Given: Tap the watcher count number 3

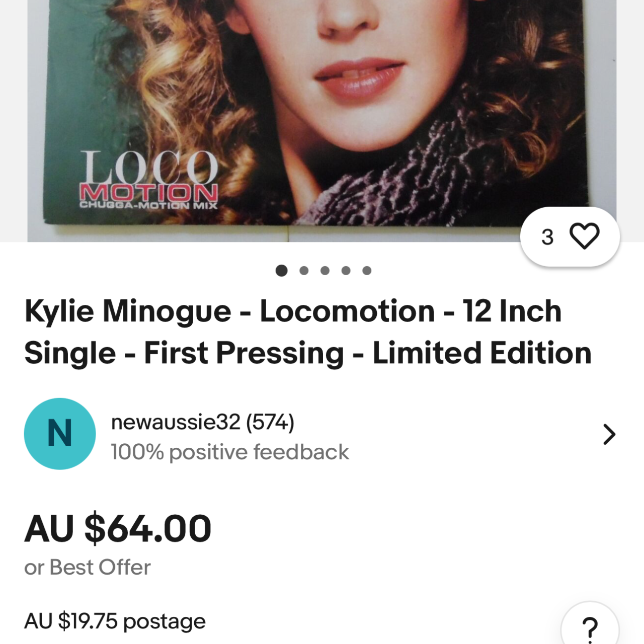Looking at the screenshot, I should 547,237.
